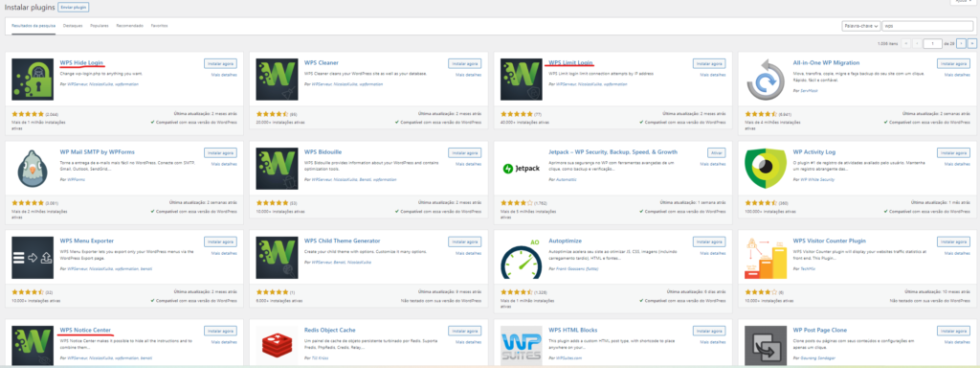View Mais detalhes for All-in-One WP Migration
Image resolution: width=980 pixels, height=368 pixels.
click(x=957, y=75)
